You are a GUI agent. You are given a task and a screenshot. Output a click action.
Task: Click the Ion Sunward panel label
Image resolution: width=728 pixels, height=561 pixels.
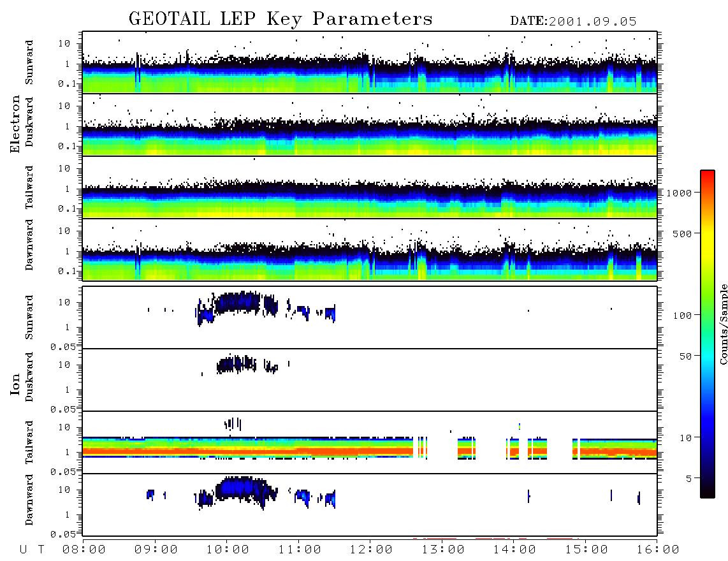[x=29, y=317]
